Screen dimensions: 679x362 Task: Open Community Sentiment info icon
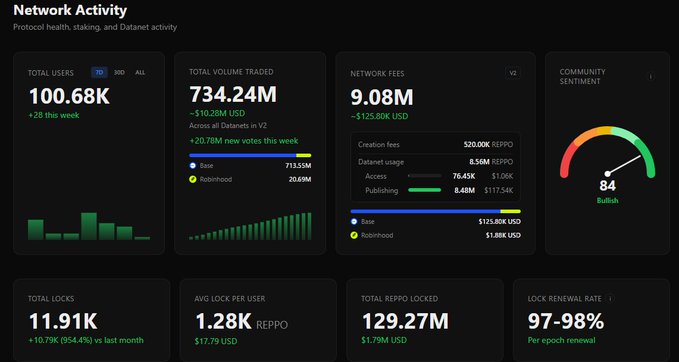click(650, 76)
